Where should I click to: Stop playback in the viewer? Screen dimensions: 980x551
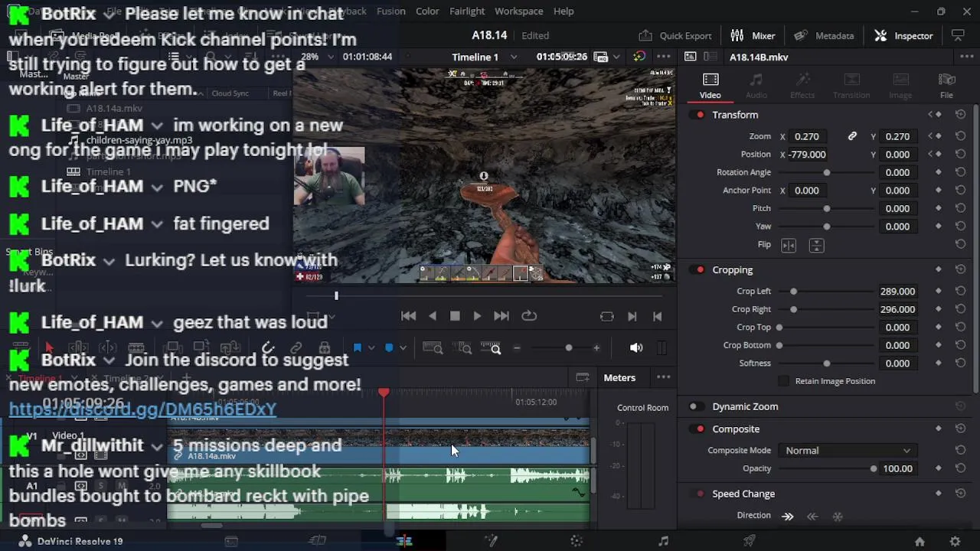455,316
